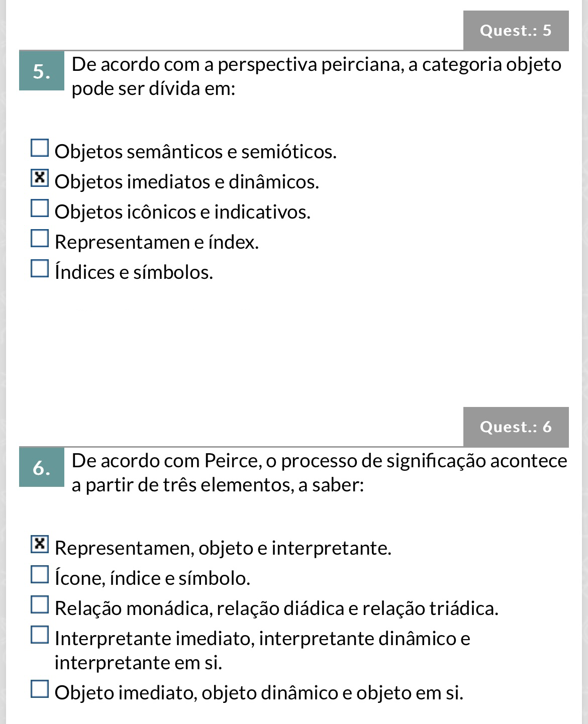Uncheck the "Representamen, objeto e interpretante" checkbox
Screen dimensions: 588x724
tap(40, 544)
